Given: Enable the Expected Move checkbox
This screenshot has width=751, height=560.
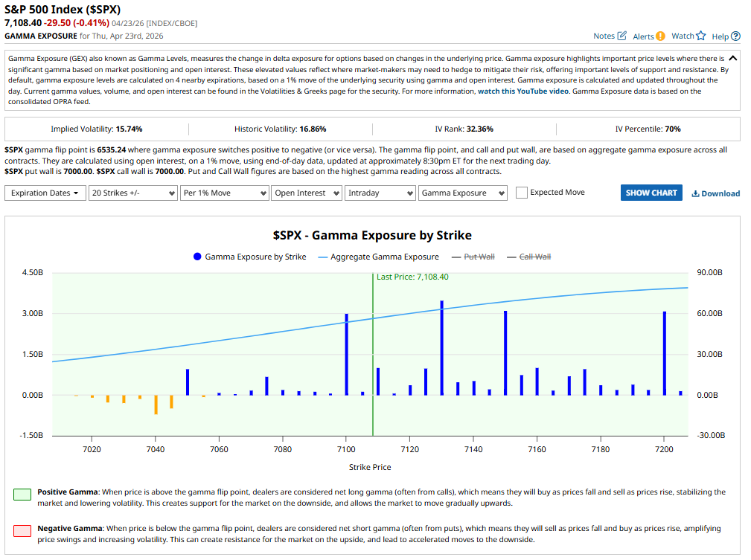Looking at the screenshot, I should 522,193.
